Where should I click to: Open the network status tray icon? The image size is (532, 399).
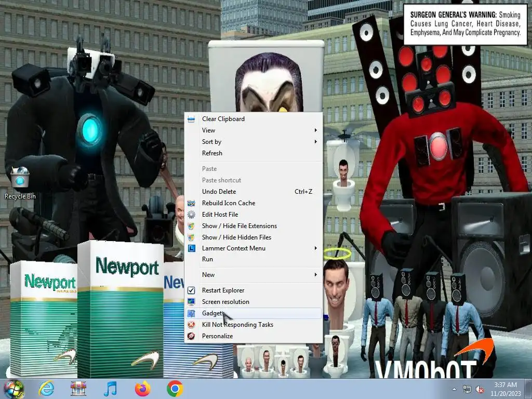coord(467,390)
